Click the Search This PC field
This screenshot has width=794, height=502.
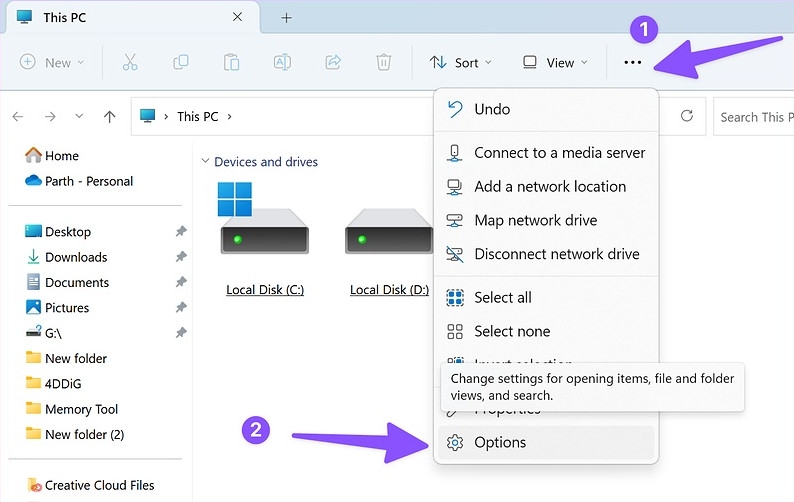coord(753,117)
